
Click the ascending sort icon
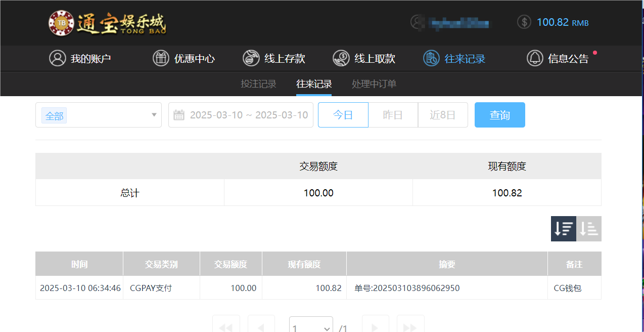[x=588, y=229]
